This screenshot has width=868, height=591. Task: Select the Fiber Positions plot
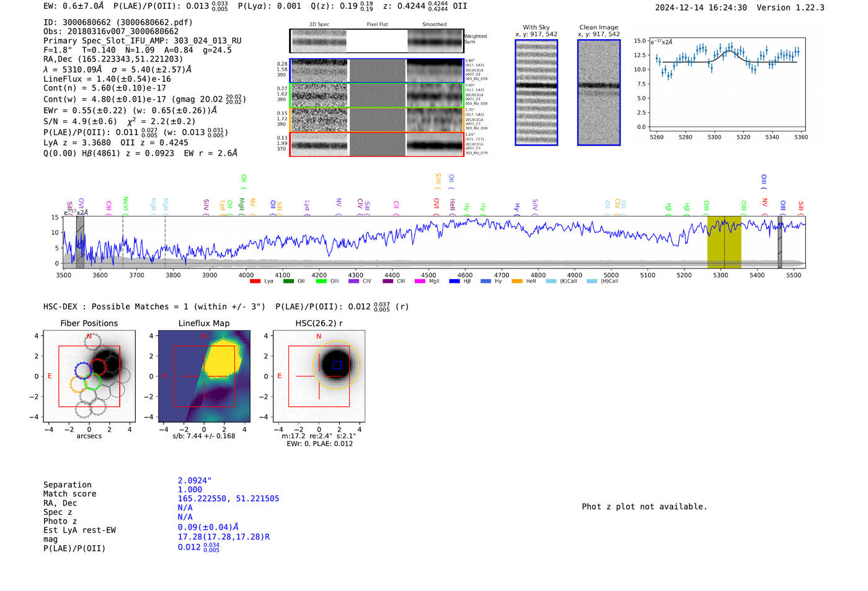click(x=89, y=376)
